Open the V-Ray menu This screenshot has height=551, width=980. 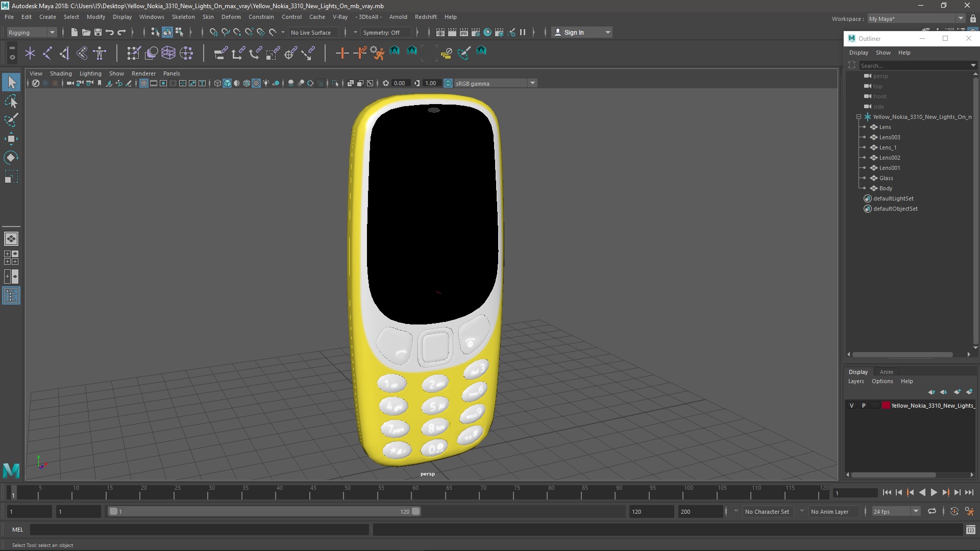(x=340, y=17)
